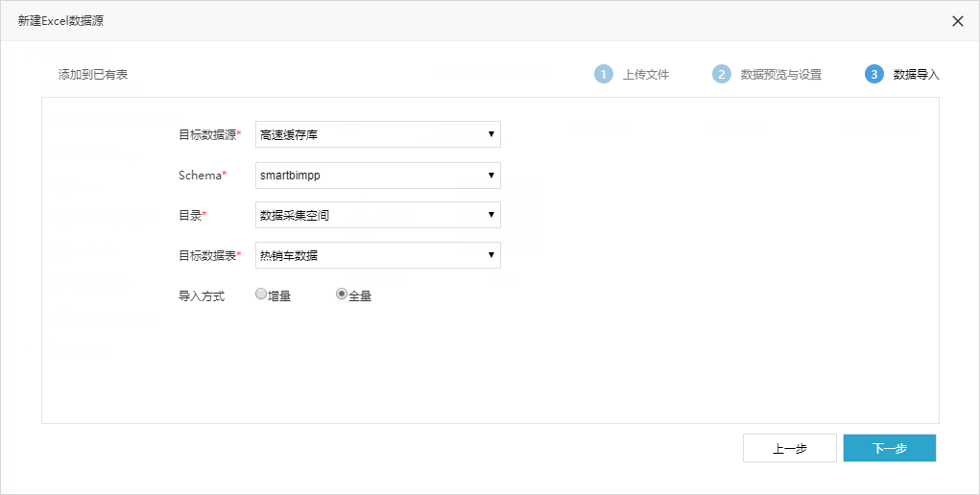Open the 目录 dropdown arrow

491,215
